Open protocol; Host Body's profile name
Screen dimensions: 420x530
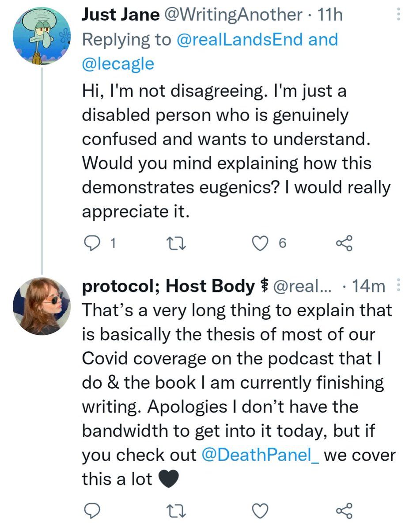[168, 286]
